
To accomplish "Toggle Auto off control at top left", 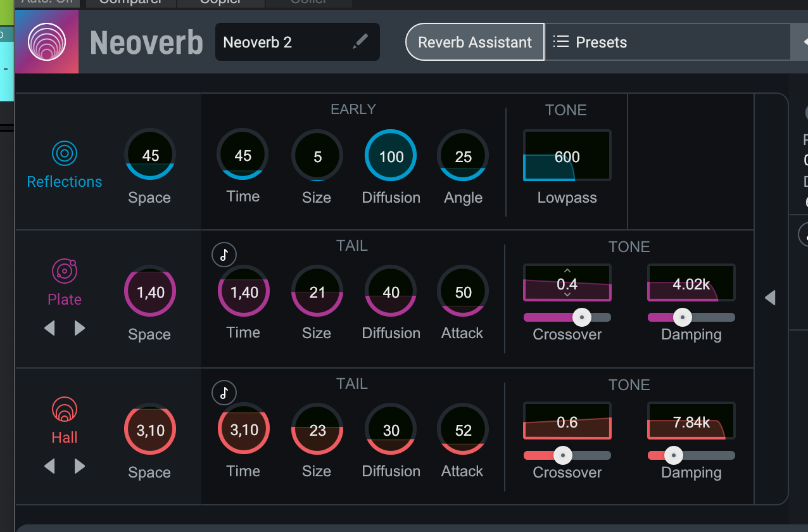I will (x=47, y=3).
